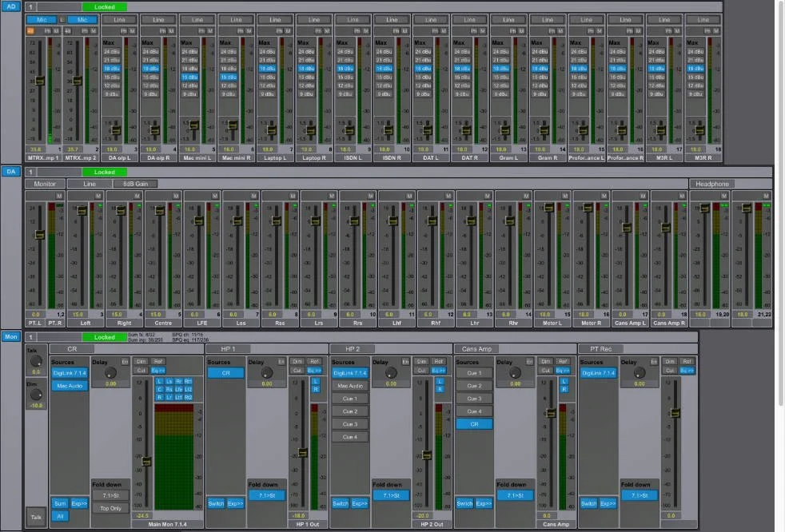Open the Eq>> panel for CR
The width and height of the screenshot is (785, 532).
pyautogui.click(x=158, y=371)
